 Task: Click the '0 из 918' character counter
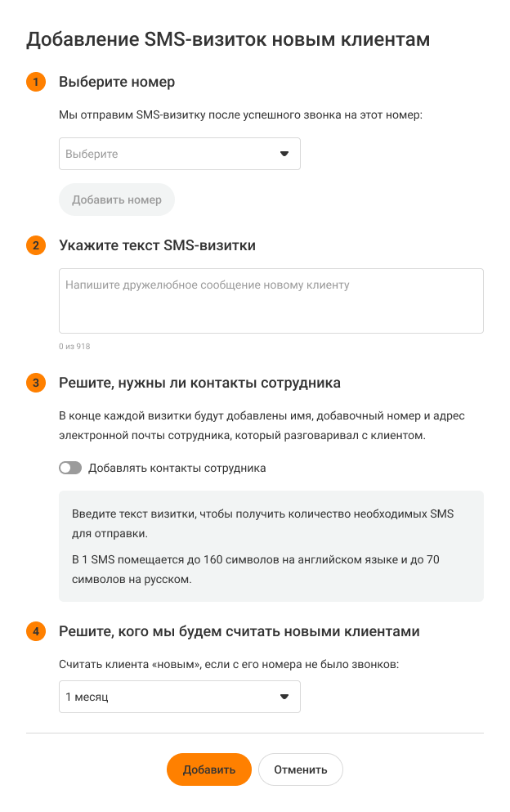pyautogui.click(x=74, y=347)
